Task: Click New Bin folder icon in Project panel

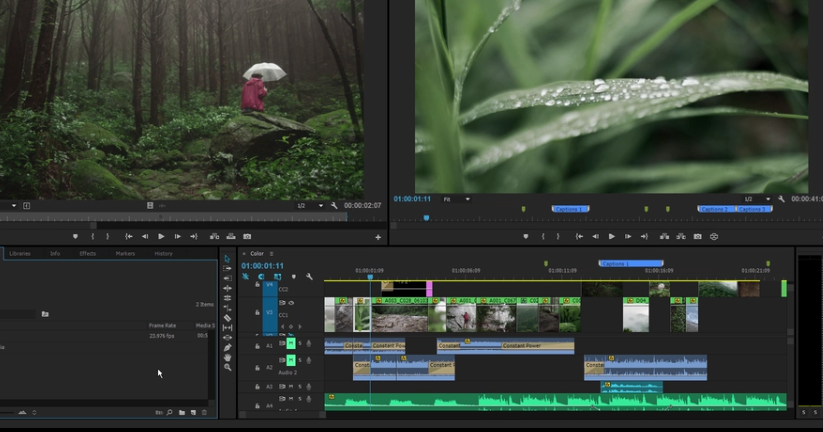Action: click(x=182, y=413)
